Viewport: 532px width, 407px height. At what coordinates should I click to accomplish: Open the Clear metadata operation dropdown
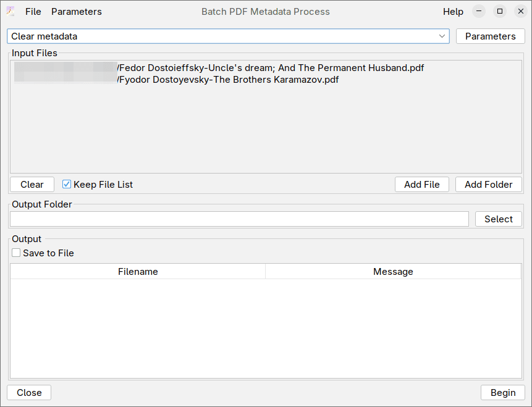(222, 36)
